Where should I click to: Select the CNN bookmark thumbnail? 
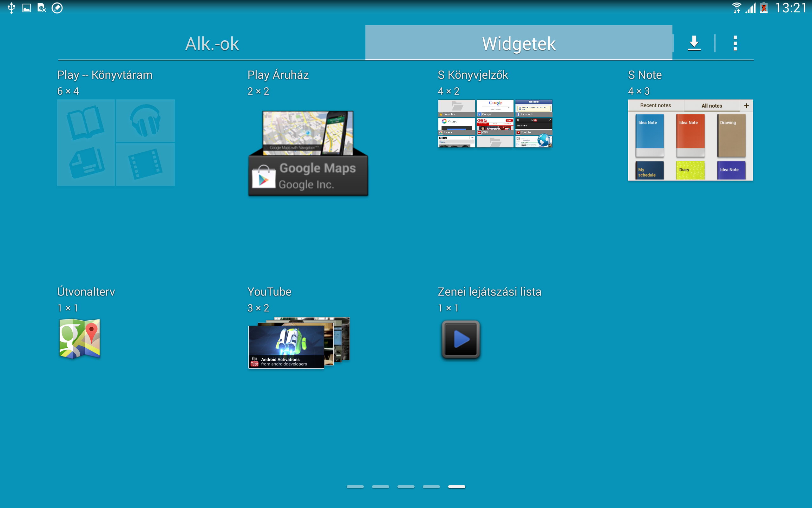(495, 126)
